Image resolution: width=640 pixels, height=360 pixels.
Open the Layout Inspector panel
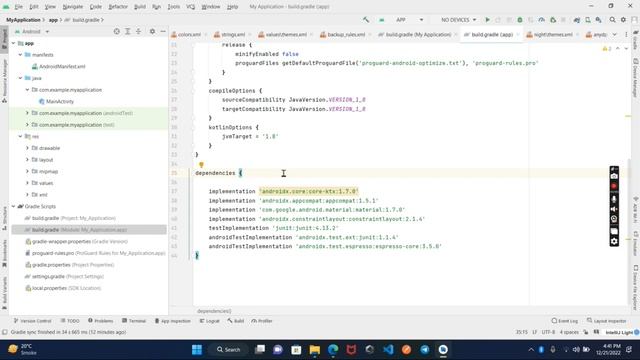point(607,321)
